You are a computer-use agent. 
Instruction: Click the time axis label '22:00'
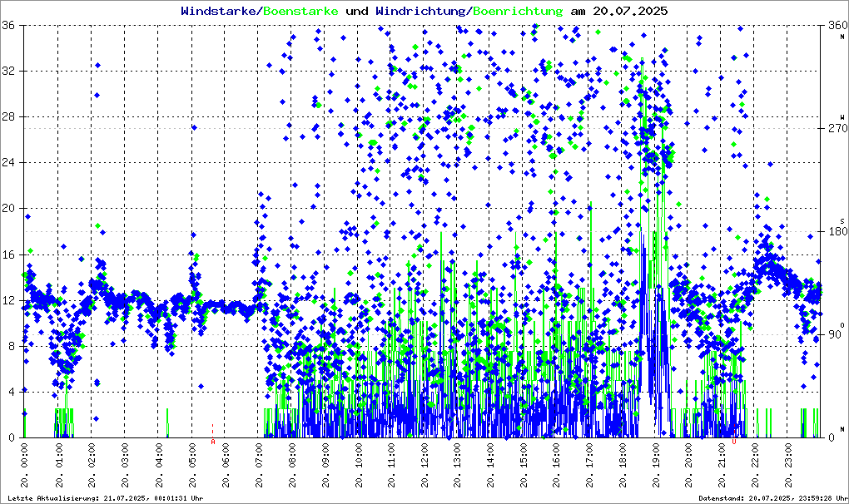[x=756, y=457]
